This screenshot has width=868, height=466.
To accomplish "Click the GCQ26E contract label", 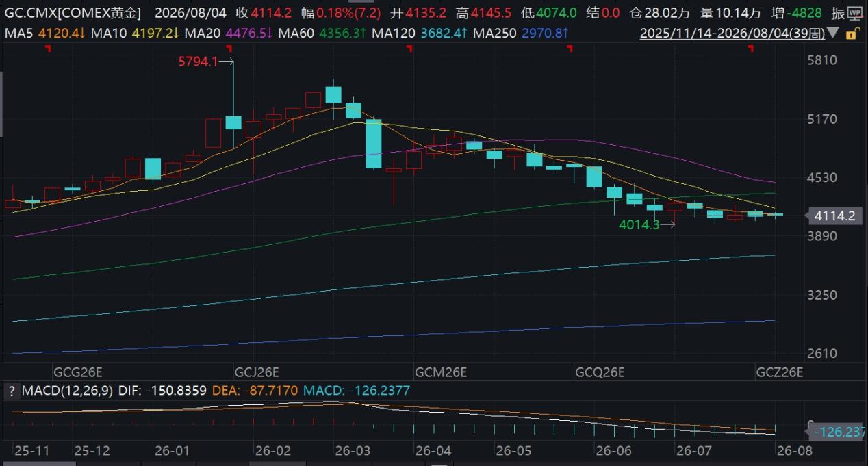I will coord(600,373).
